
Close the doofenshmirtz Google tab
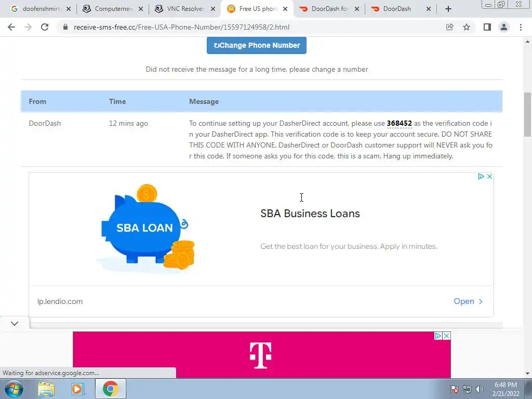[69, 9]
